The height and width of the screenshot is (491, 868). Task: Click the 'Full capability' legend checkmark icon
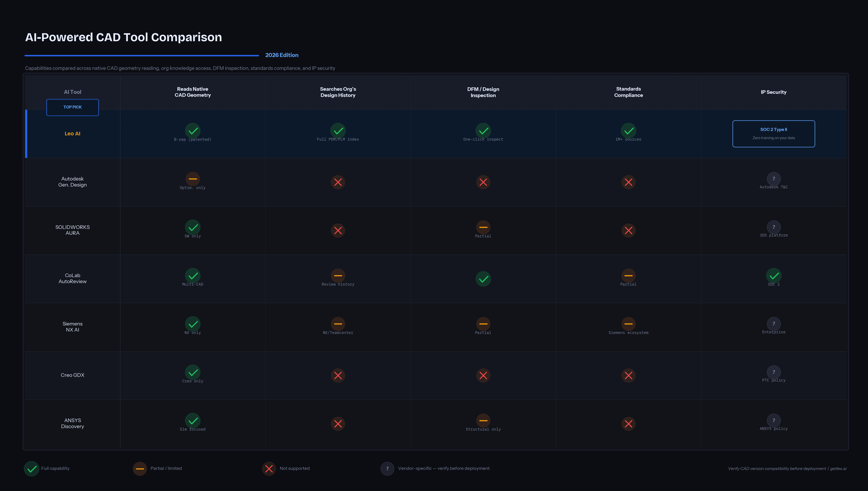coord(32,468)
